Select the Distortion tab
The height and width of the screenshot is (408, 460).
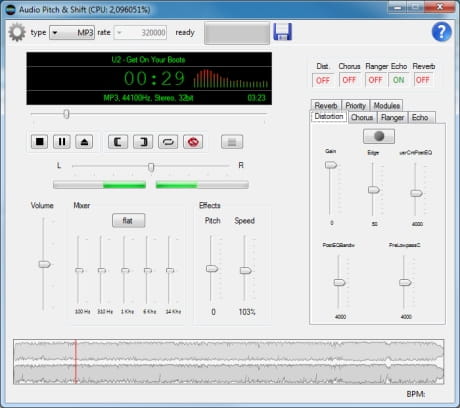pos(329,117)
